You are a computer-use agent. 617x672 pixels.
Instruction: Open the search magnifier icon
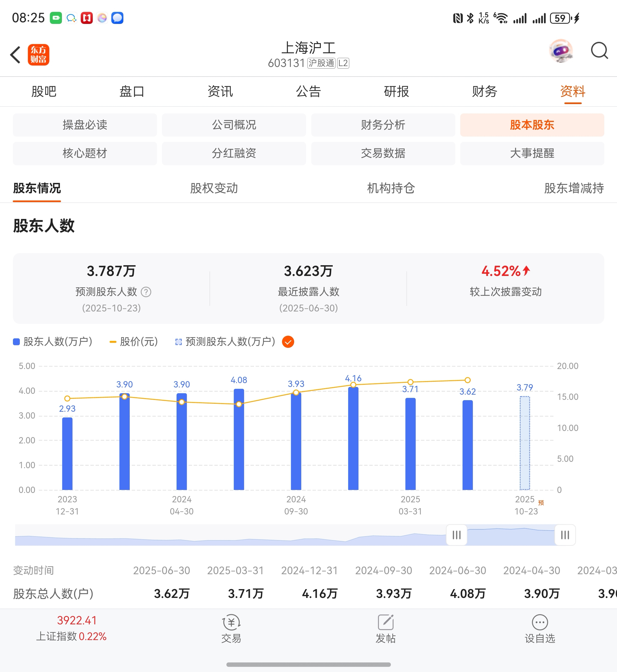click(x=599, y=51)
